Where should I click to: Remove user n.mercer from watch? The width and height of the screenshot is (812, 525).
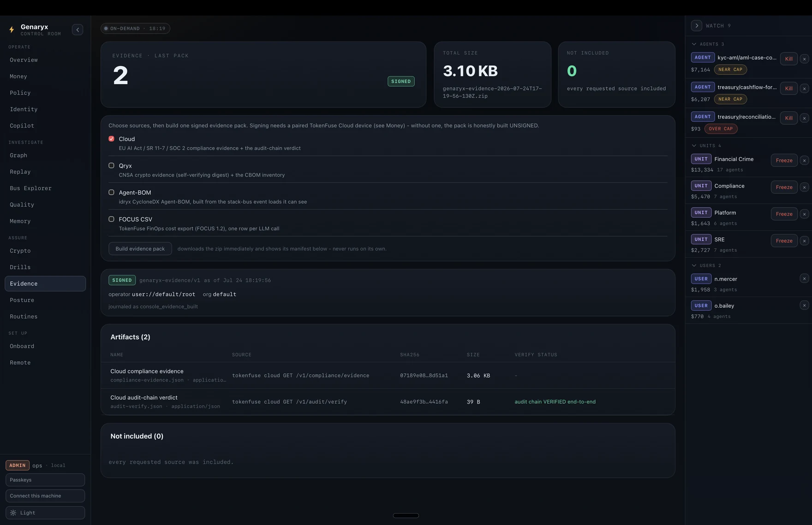(804, 279)
